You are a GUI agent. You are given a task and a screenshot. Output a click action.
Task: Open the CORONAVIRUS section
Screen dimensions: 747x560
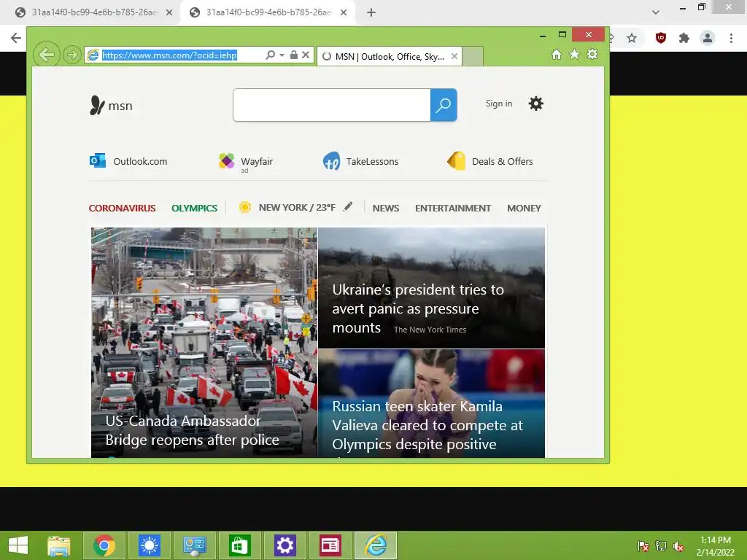[x=122, y=208]
